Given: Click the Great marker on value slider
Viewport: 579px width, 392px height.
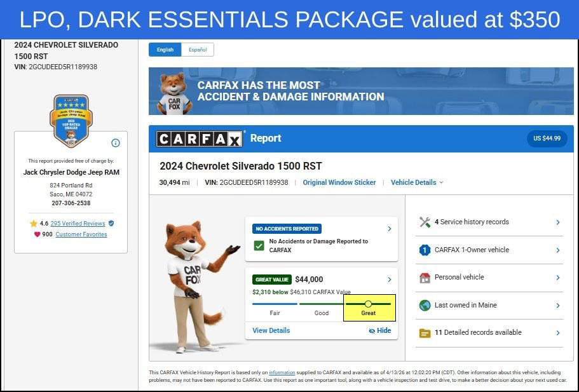Looking at the screenshot, I should click(x=368, y=304).
